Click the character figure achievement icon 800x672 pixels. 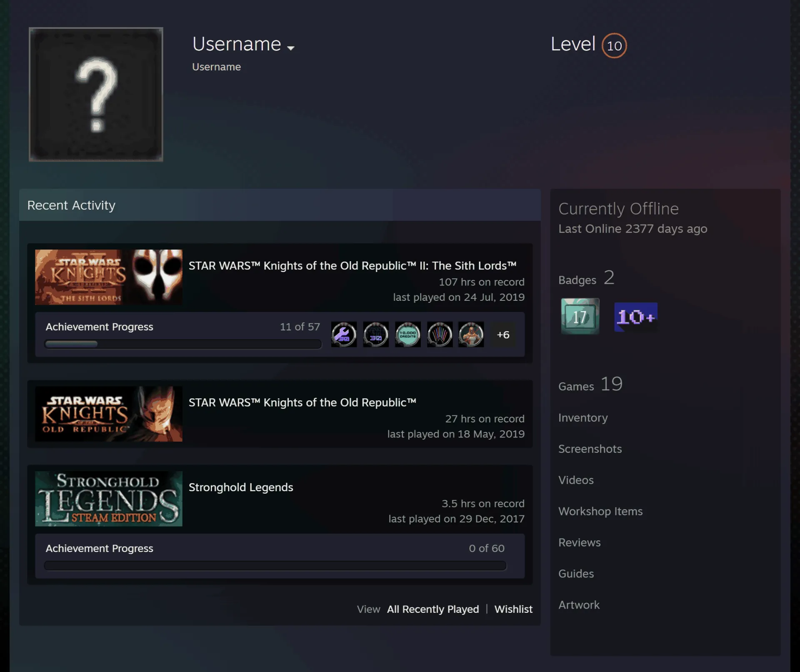471,334
